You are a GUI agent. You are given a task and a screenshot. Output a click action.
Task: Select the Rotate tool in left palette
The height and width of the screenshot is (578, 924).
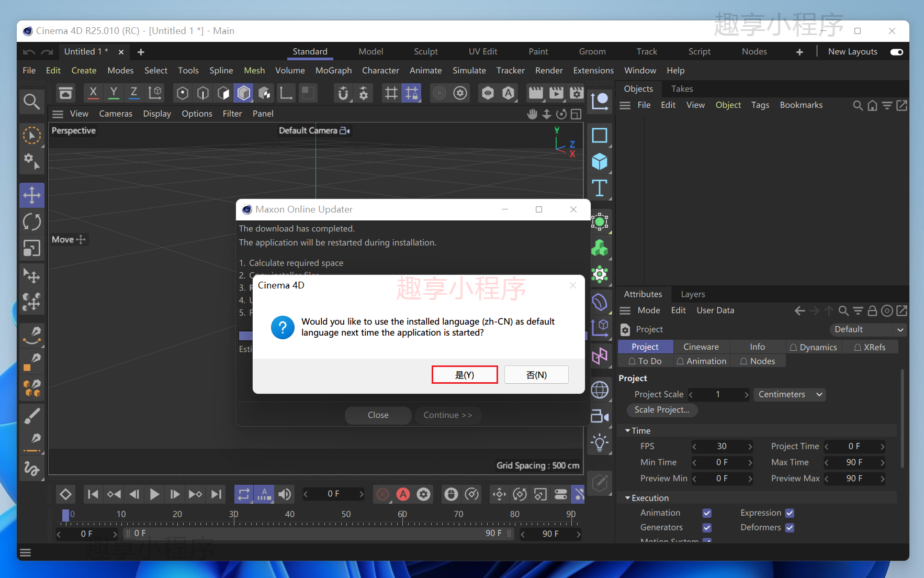click(x=32, y=222)
